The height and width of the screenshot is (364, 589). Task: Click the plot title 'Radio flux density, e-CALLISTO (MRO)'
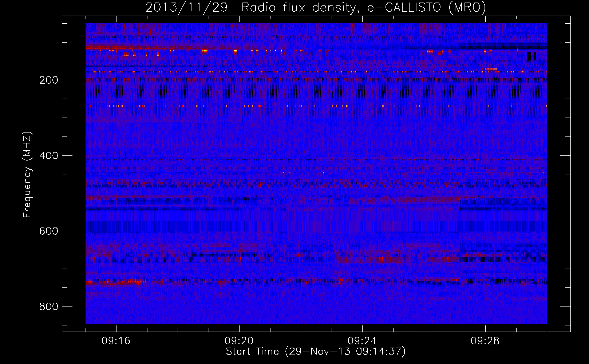364,7
